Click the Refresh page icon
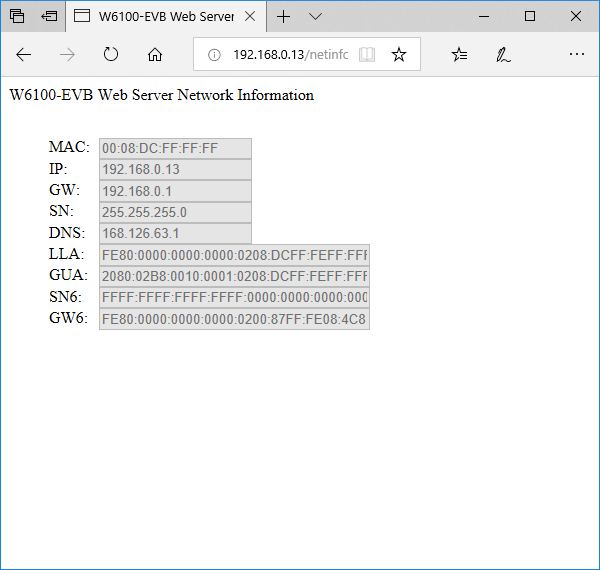The image size is (600, 570). [x=111, y=55]
